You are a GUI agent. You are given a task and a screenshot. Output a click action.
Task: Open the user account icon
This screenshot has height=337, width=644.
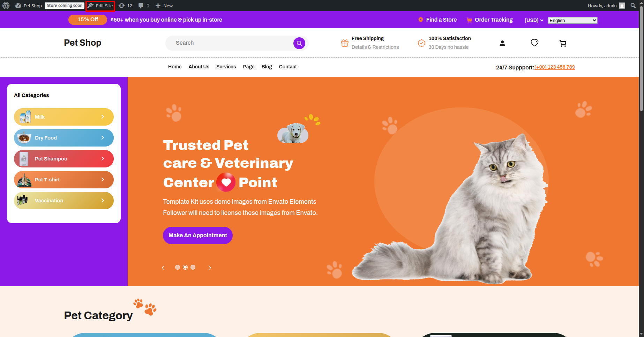point(502,43)
